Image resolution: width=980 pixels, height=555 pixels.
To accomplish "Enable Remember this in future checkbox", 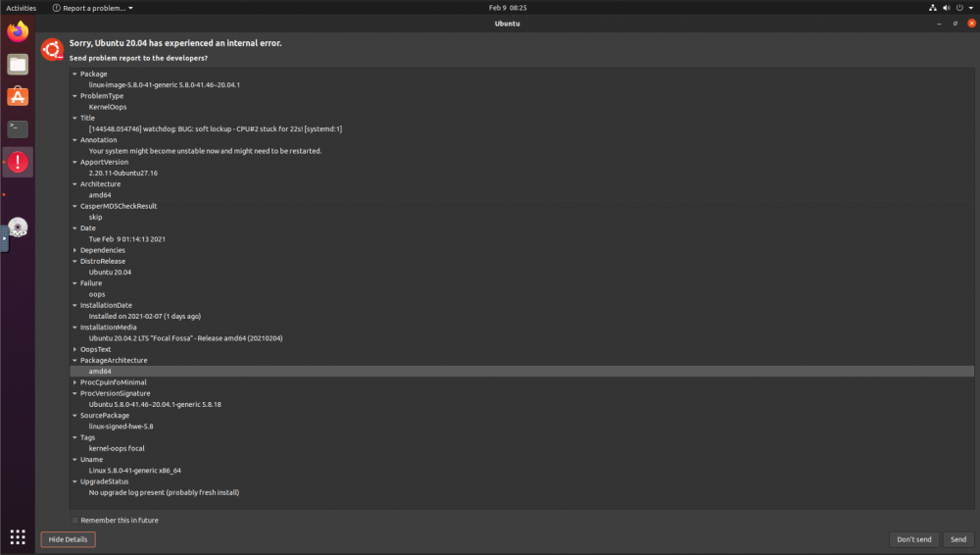I will click(x=75, y=520).
